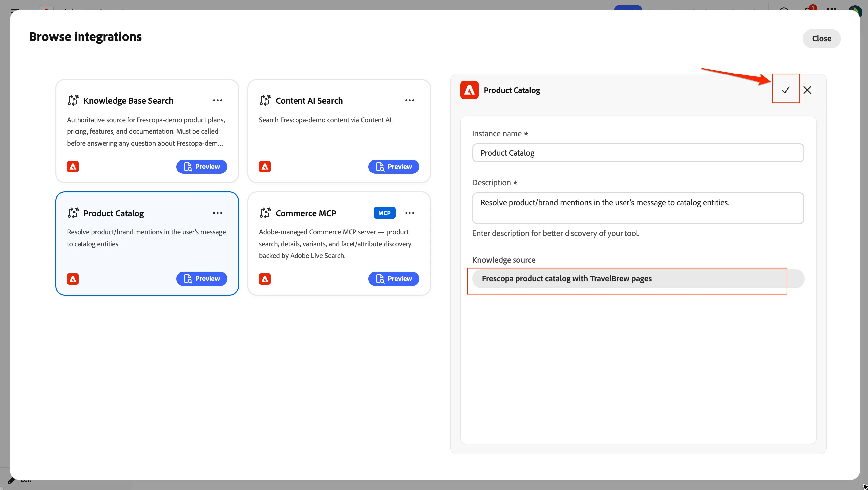868x490 pixels.
Task: Click the Product Catalog card tool icon
Action: point(73,213)
